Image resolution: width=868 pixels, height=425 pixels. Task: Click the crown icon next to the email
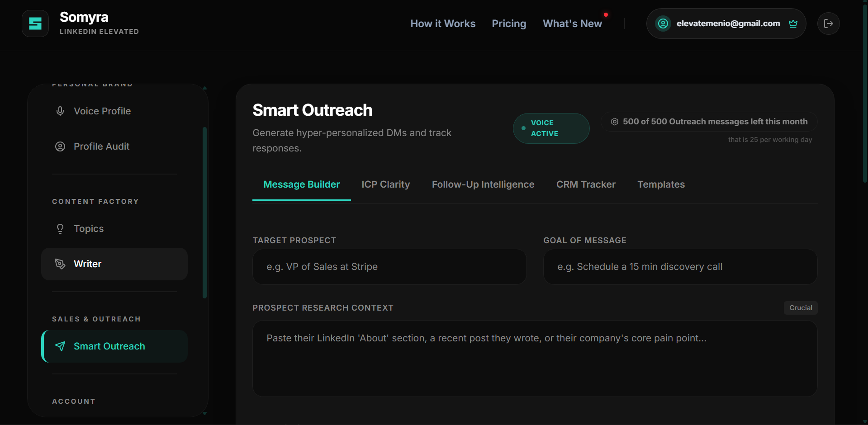(793, 24)
